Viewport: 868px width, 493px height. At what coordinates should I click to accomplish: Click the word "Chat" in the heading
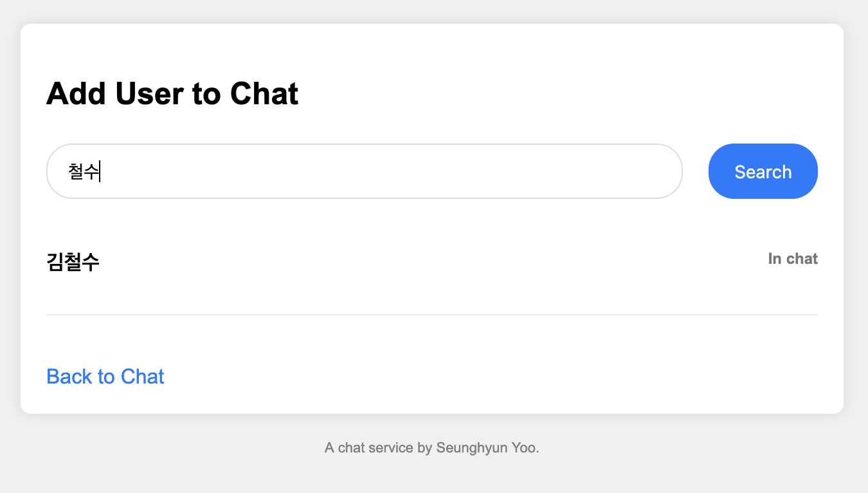click(264, 94)
